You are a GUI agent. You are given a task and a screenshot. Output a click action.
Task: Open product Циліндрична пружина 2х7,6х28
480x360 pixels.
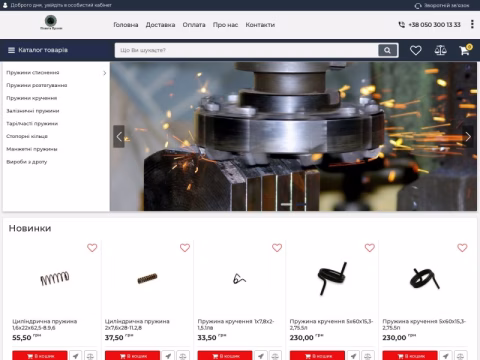pos(137,324)
